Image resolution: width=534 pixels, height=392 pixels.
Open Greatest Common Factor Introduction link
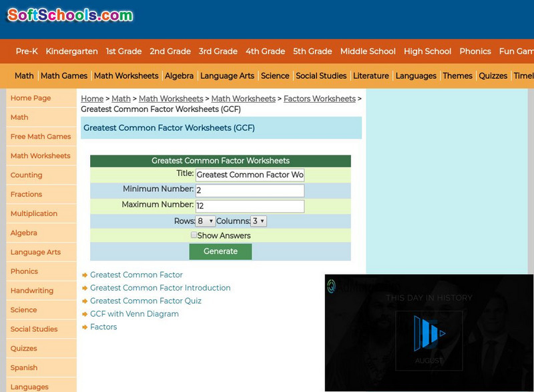[x=160, y=288]
